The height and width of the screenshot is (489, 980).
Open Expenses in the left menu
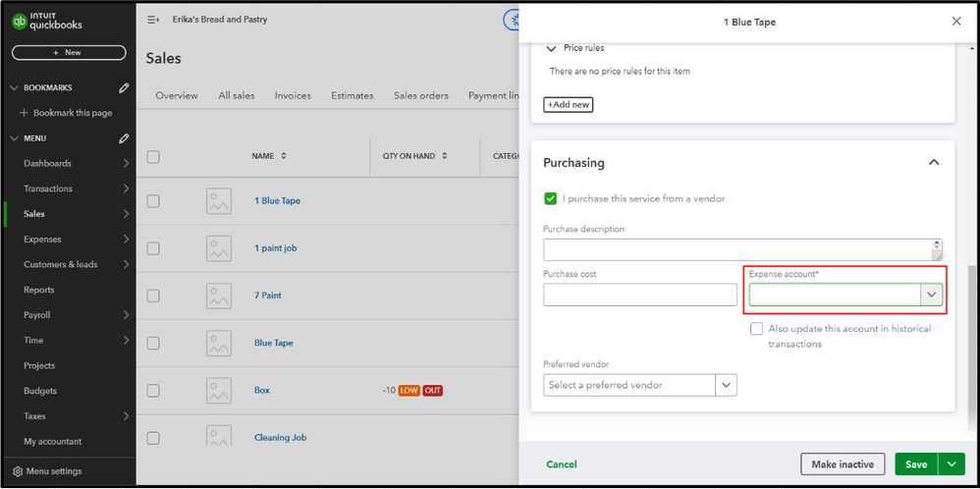point(42,239)
